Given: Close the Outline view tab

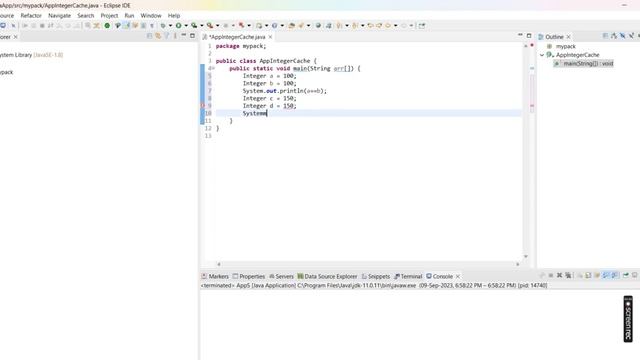Looking at the screenshot, I should coord(569,37).
